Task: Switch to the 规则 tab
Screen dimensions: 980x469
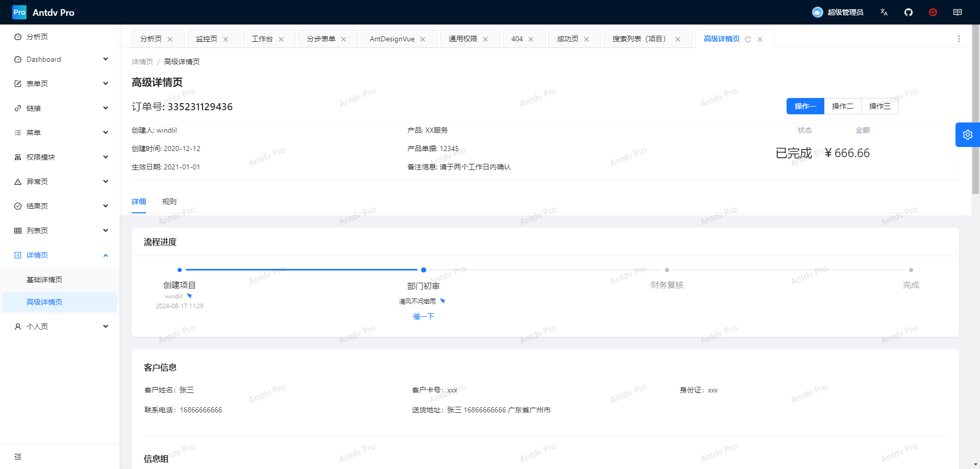Action: pos(169,202)
